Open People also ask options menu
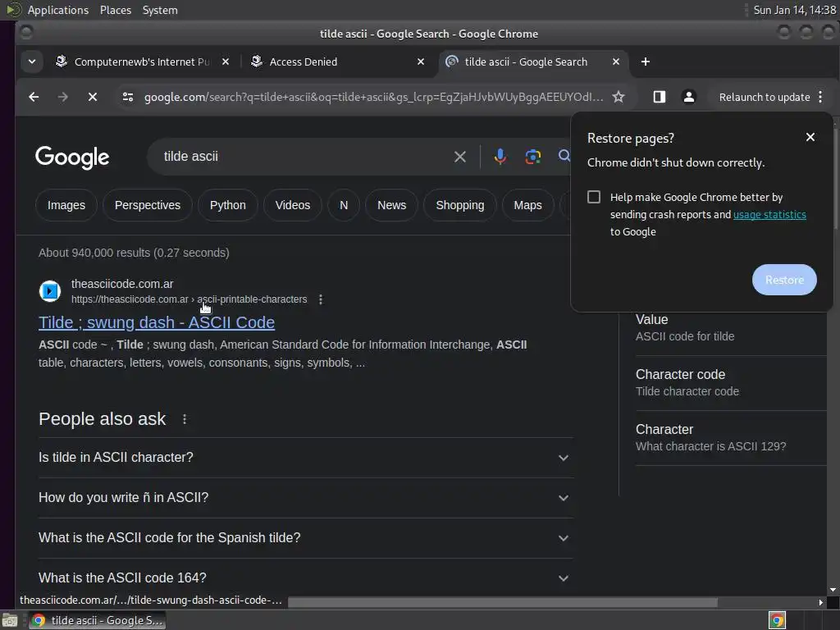Image resolution: width=840 pixels, height=630 pixels. [185, 419]
